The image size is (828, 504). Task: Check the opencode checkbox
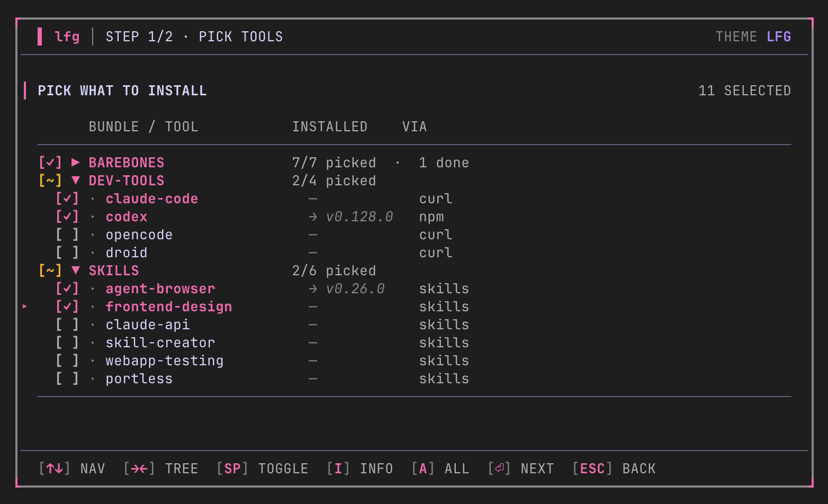(x=67, y=235)
